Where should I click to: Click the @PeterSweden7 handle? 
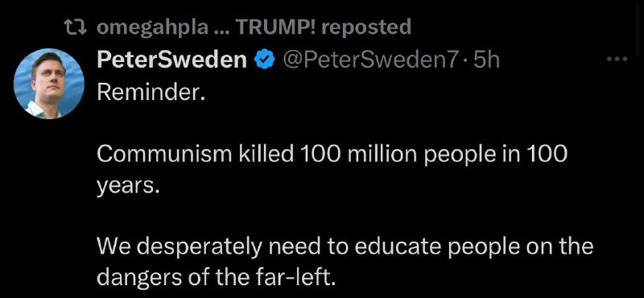coord(369,61)
